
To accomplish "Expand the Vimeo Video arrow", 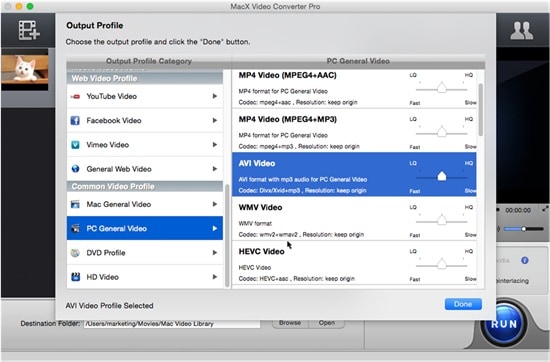I will coord(215,145).
